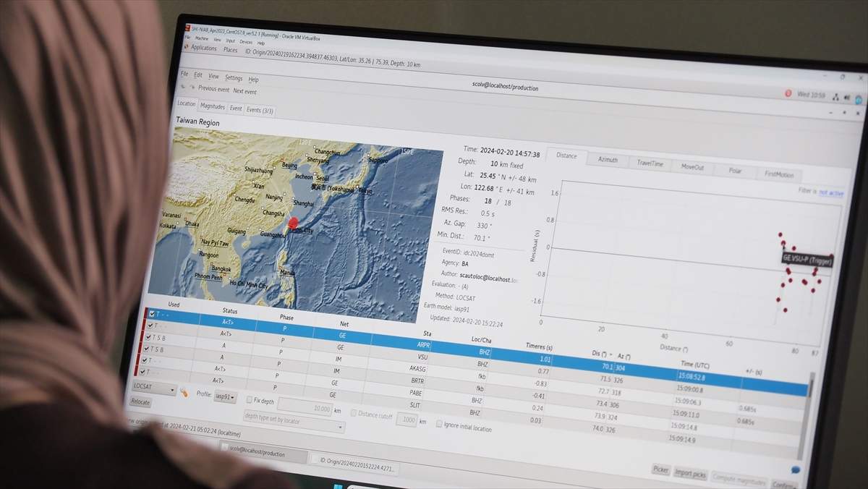Toggle the Used checkbox in the AKASG row

(x=148, y=337)
